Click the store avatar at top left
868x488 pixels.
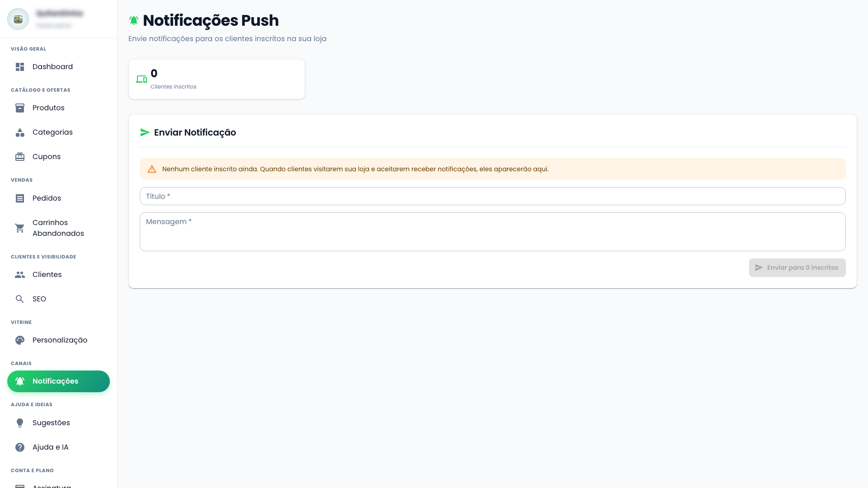pyautogui.click(x=18, y=19)
